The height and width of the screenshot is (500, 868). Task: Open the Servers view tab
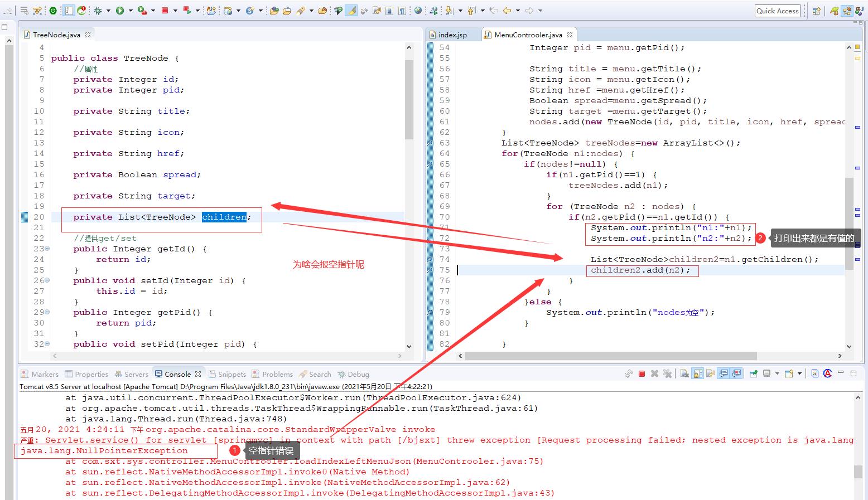[x=132, y=374]
